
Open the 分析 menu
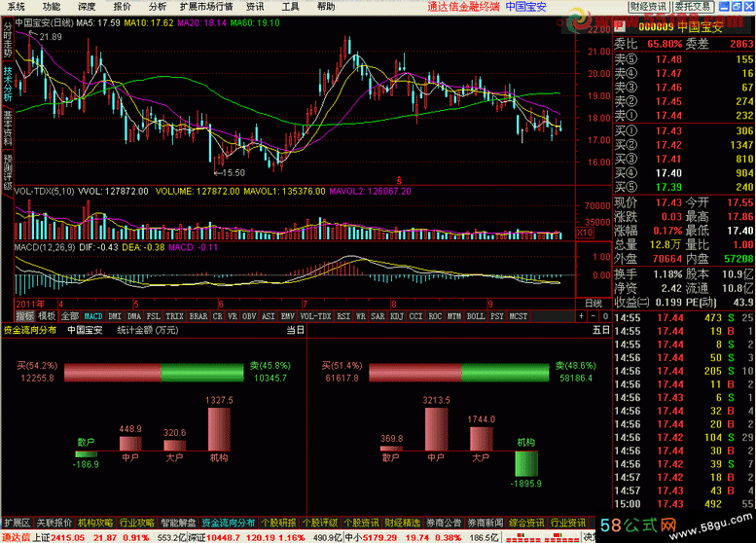tap(158, 6)
